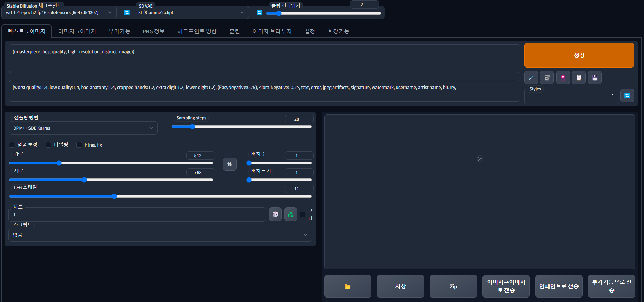Adjust the 세로 height slider

click(111, 180)
